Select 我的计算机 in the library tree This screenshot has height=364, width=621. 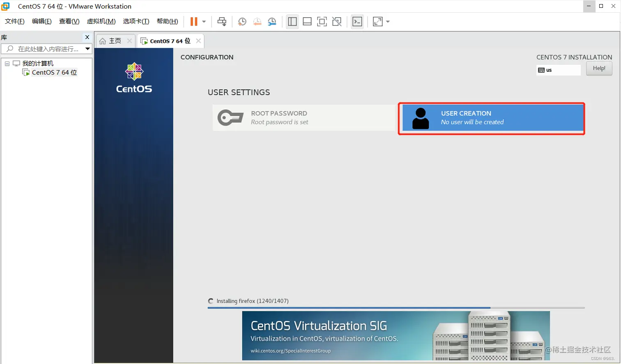click(x=38, y=63)
